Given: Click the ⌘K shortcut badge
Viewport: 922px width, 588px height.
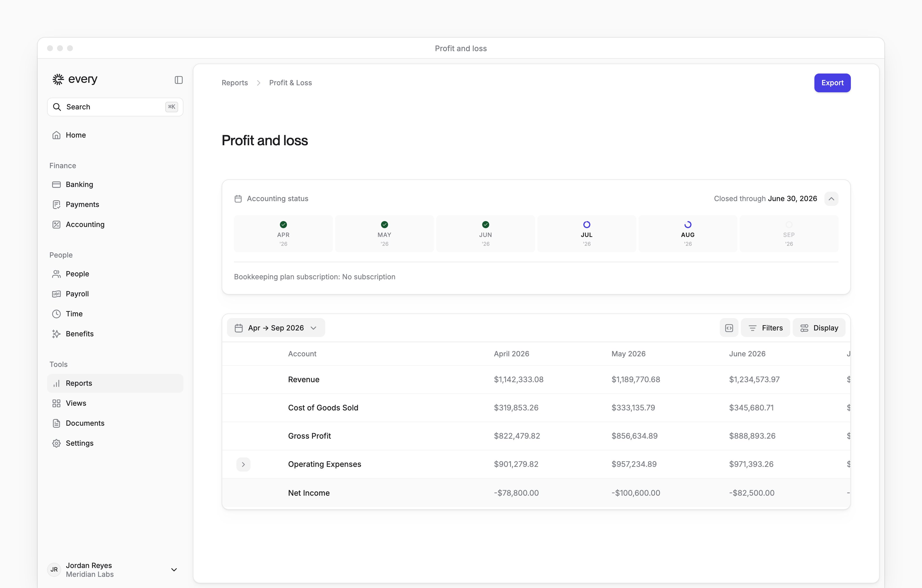Looking at the screenshot, I should point(171,107).
